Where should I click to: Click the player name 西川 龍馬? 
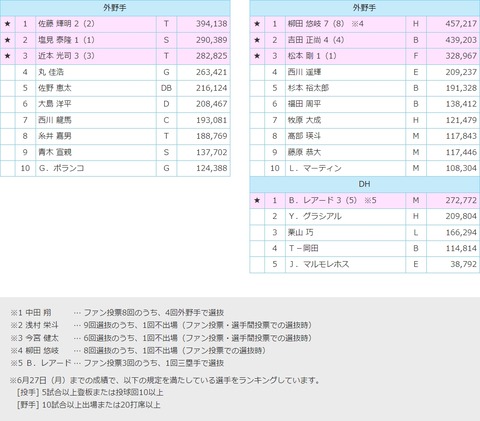55,120
